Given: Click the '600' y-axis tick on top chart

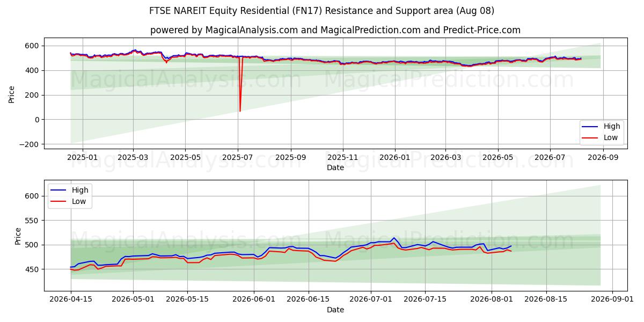Looking at the screenshot, I should 33,46.
